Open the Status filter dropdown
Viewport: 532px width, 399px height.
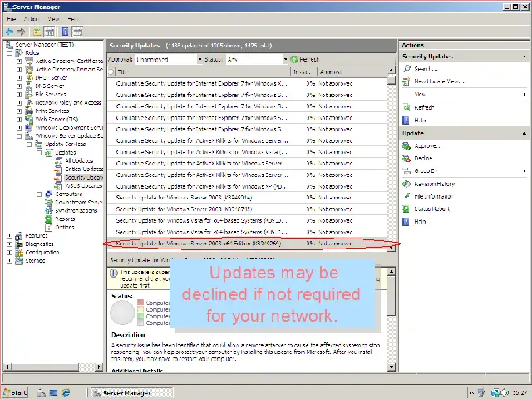285,59
